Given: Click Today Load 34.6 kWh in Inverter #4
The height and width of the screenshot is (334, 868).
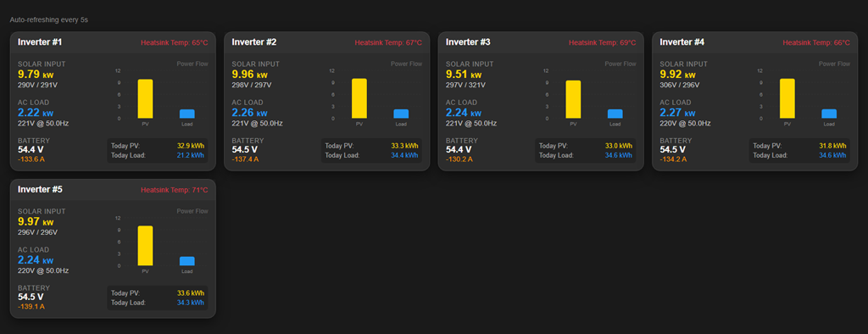Looking at the screenshot, I should coord(832,156).
